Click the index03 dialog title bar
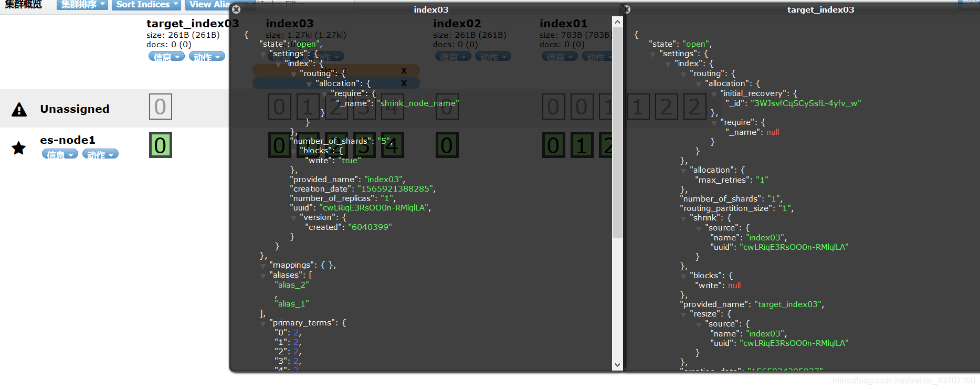 tap(427, 9)
